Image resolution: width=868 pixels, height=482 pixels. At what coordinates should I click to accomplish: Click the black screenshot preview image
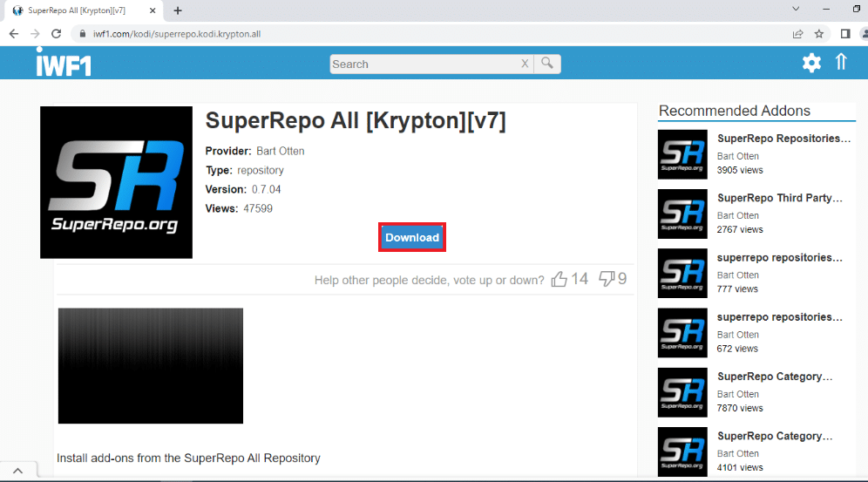151,366
